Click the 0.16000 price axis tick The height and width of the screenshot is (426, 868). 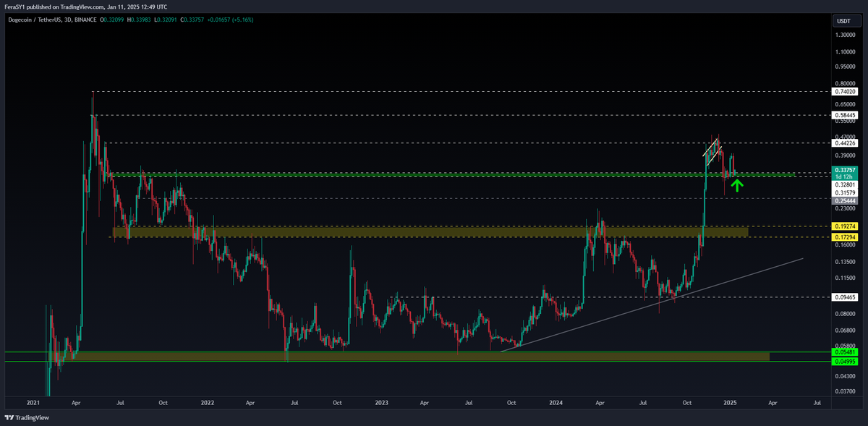[x=846, y=245]
